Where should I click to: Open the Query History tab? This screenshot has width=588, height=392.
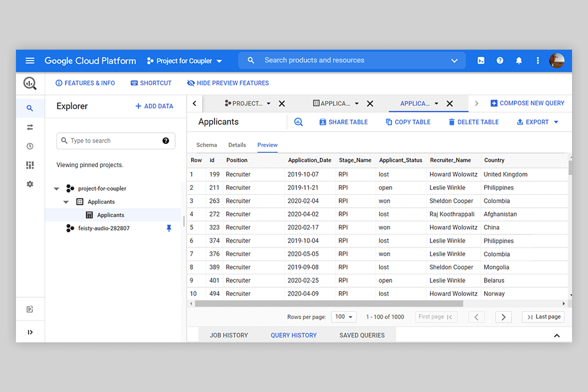(x=293, y=335)
